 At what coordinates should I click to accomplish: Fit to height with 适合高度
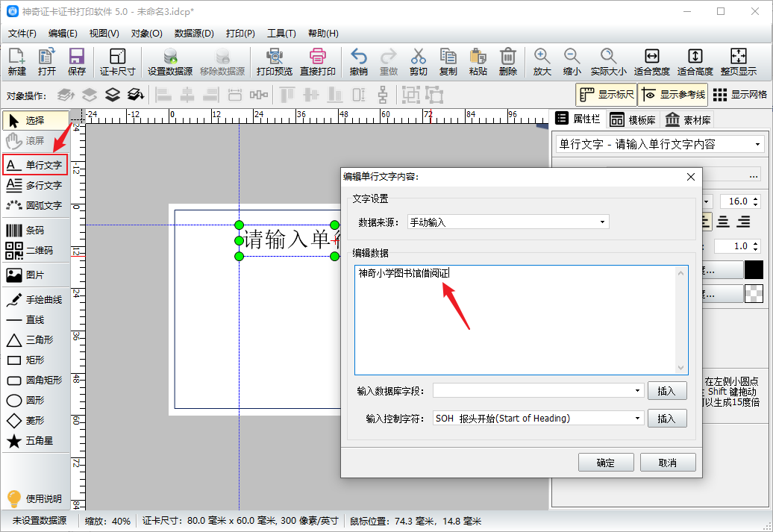(695, 62)
